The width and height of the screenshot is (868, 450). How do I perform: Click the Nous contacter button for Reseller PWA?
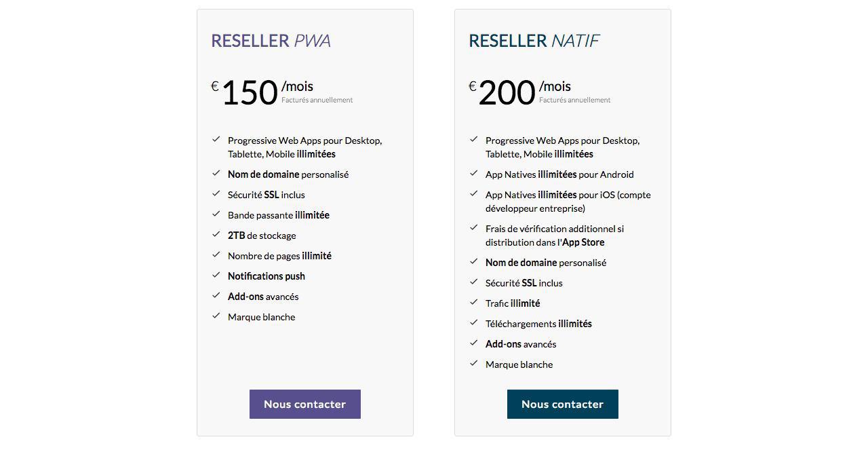[x=305, y=404]
